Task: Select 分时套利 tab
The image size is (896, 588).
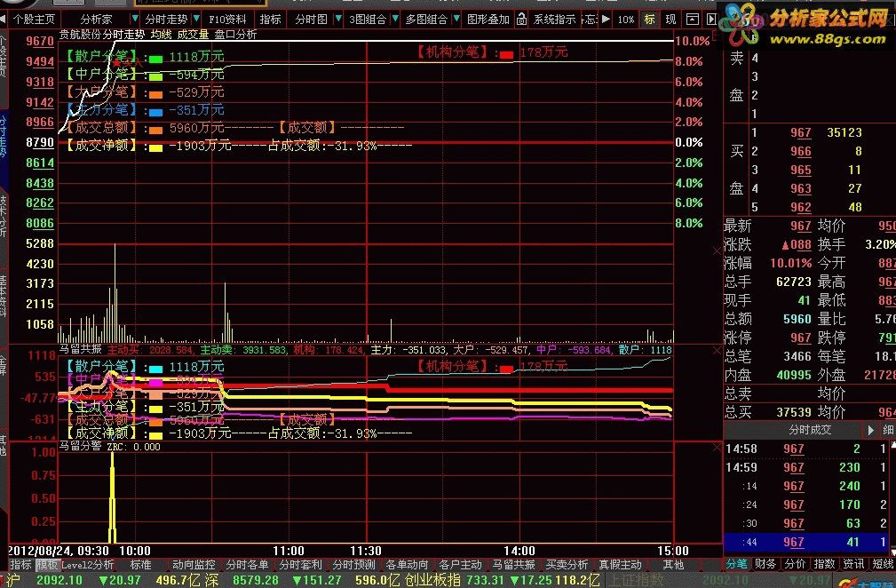Action: click(300, 565)
